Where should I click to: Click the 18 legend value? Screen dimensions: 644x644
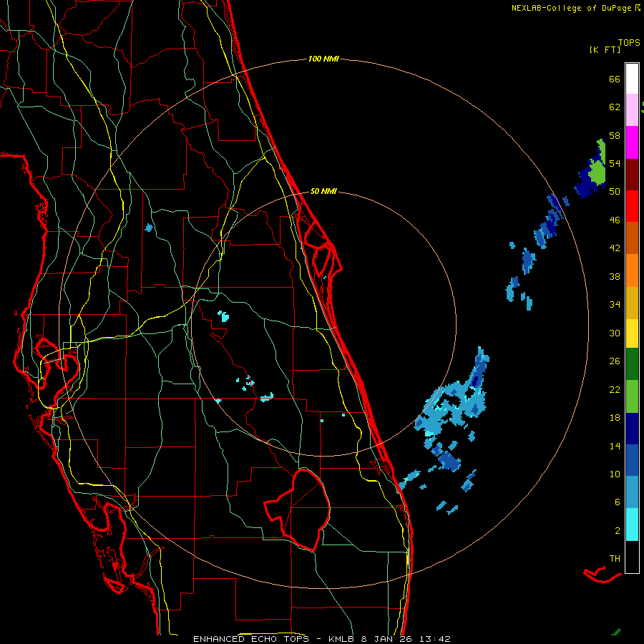click(615, 418)
